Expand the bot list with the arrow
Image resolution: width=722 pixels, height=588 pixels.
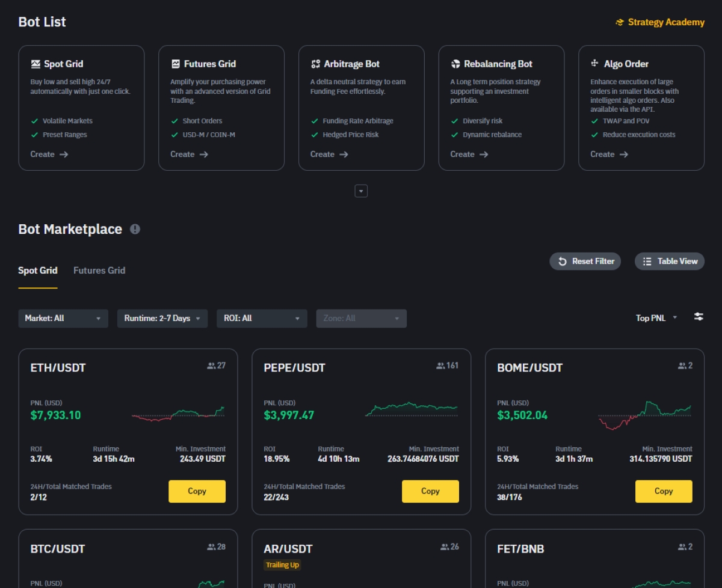click(x=361, y=191)
